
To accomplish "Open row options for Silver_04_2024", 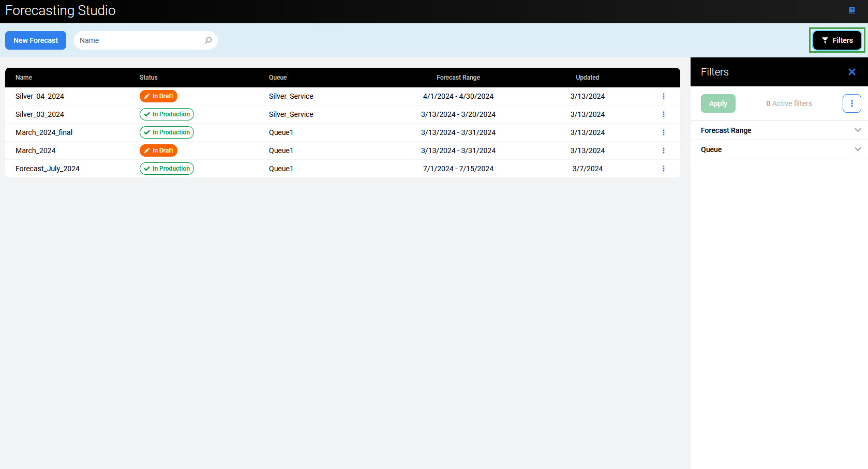I will (663, 96).
